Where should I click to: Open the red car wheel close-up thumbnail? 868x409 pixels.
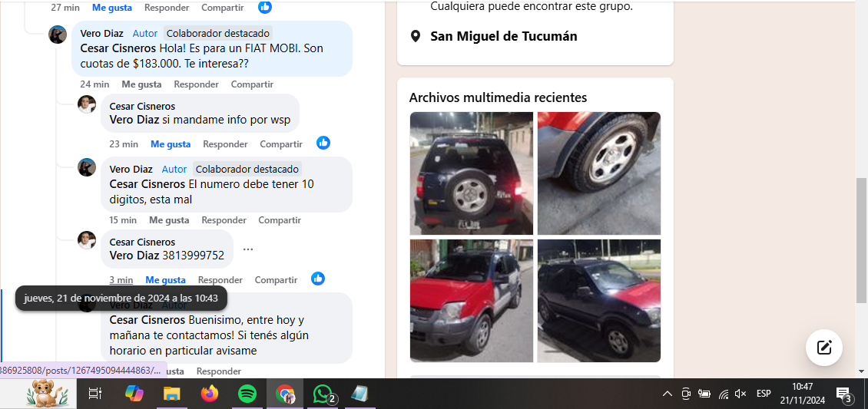(598, 173)
